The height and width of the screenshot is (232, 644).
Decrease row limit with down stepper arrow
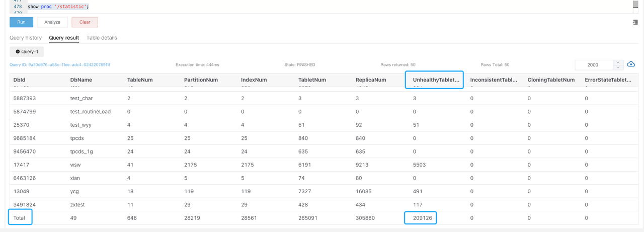click(x=618, y=67)
